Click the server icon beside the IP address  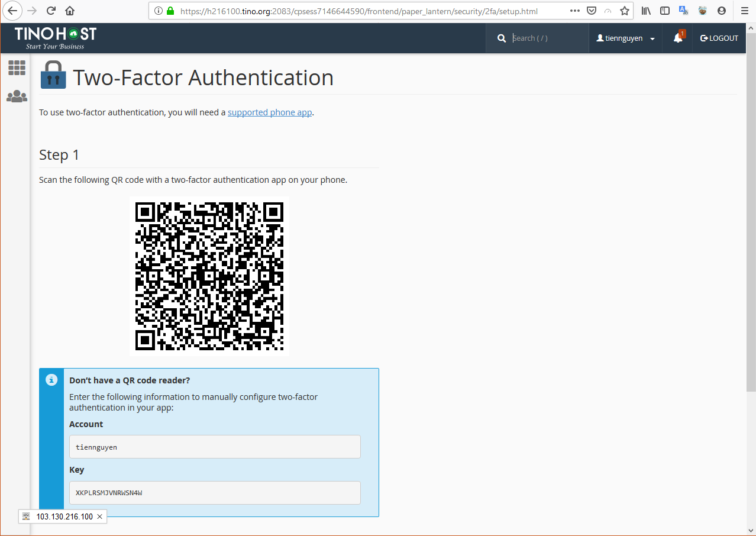pos(26,516)
